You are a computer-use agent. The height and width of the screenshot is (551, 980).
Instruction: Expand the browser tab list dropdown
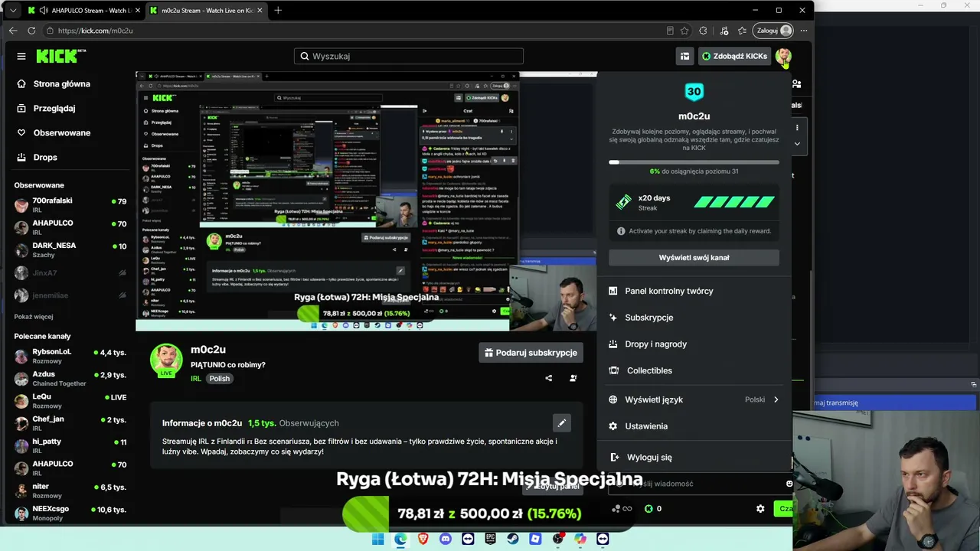pos(13,10)
